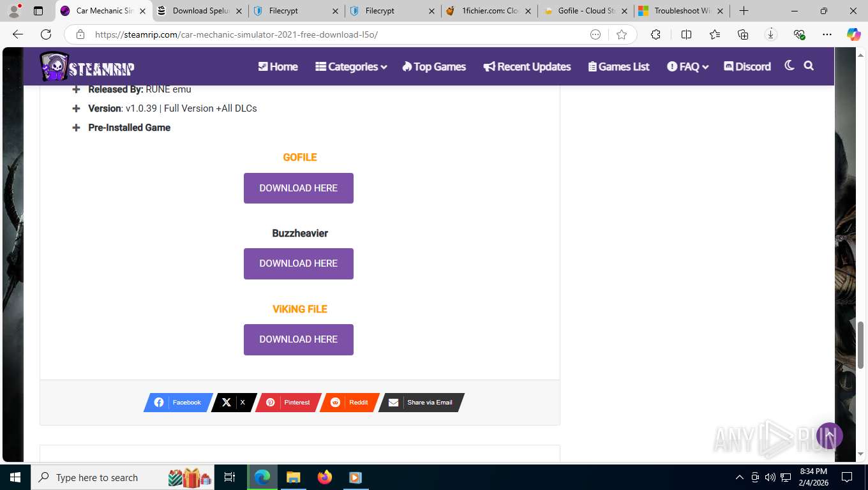
Task: Toggle dark mode moon icon
Action: coord(789,66)
